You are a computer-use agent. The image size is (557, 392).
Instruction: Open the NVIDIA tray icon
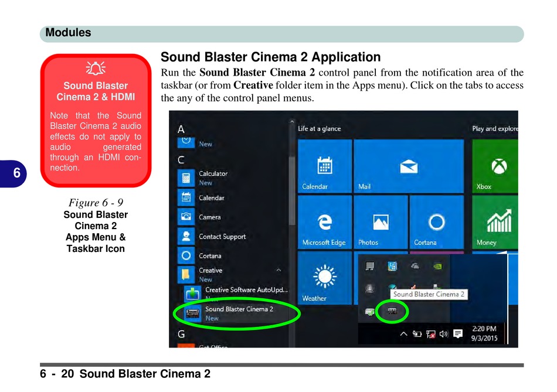click(437, 266)
